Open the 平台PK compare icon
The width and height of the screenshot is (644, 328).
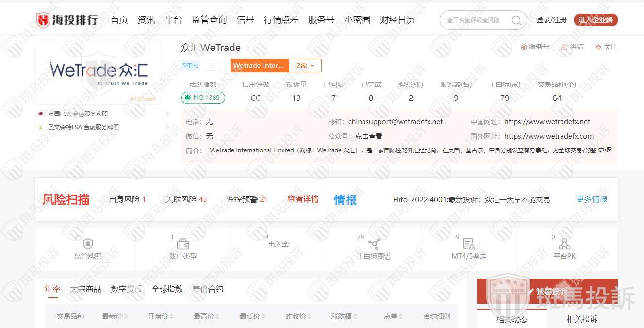coord(564,244)
